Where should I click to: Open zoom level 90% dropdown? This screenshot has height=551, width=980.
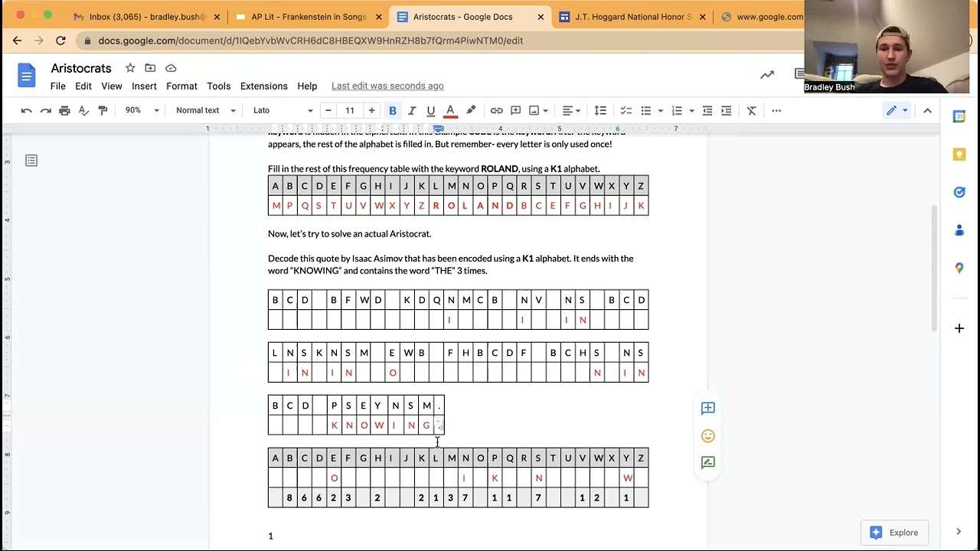pyautogui.click(x=142, y=110)
